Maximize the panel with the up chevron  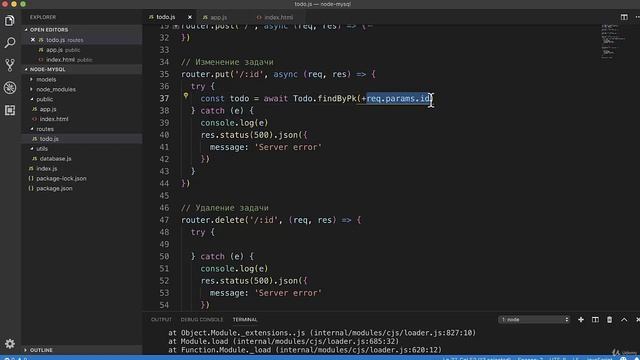pos(624,320)
